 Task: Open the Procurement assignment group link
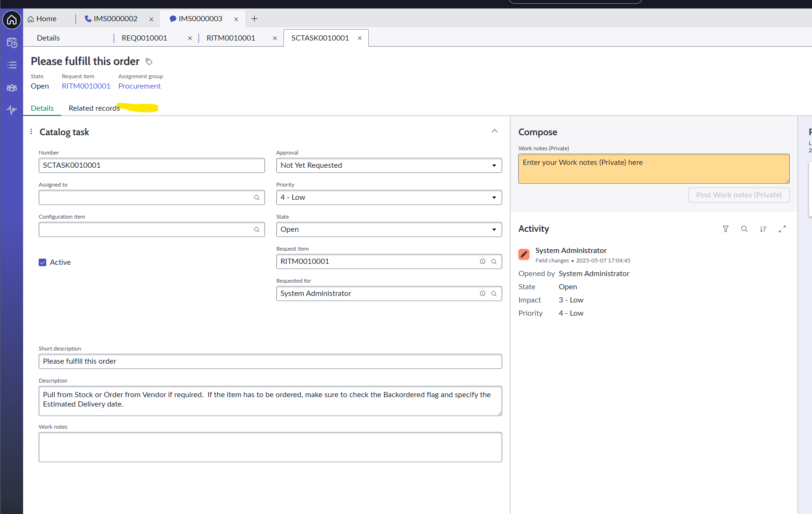point(139,86)
